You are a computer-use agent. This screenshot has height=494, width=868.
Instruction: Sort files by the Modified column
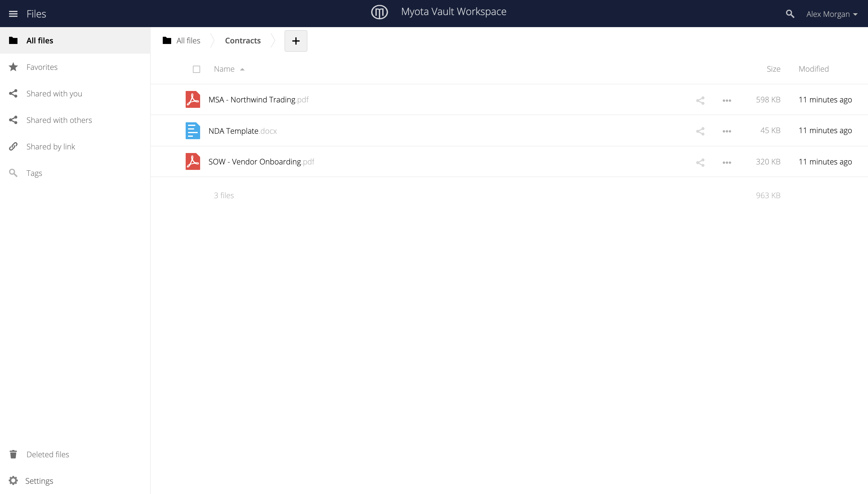(x=814, y=69)
